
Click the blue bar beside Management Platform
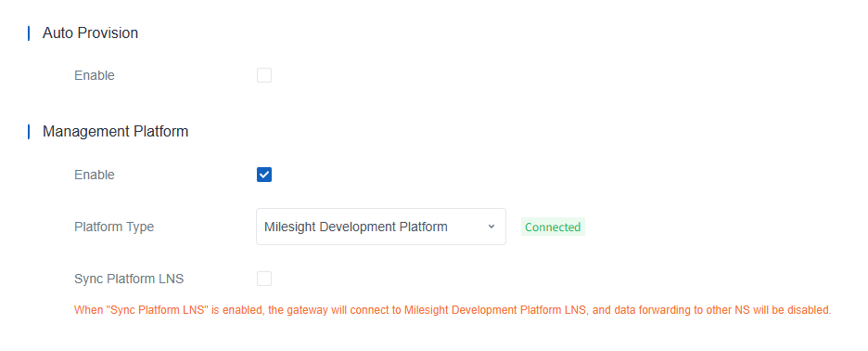coord(29,132)
